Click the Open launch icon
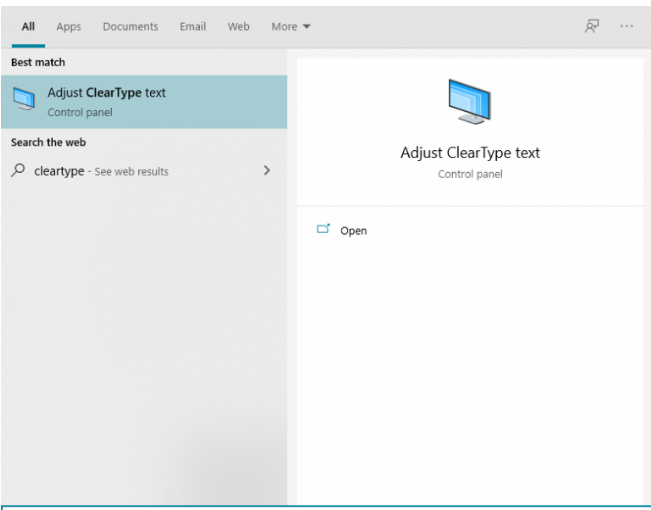The height and width of the screenshot is (510, 651). coord(323,229)
